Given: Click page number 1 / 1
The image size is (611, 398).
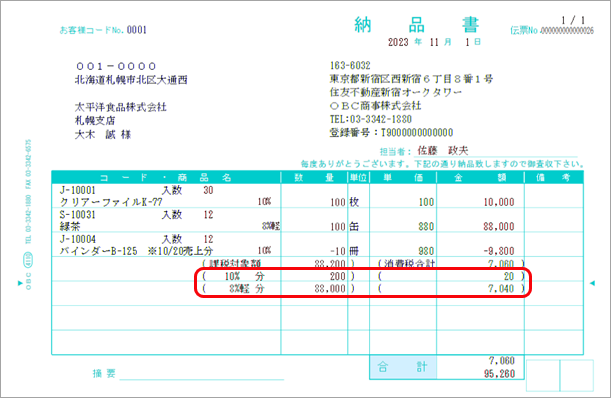Looking at the screenshot, I should tap(573, 20).
